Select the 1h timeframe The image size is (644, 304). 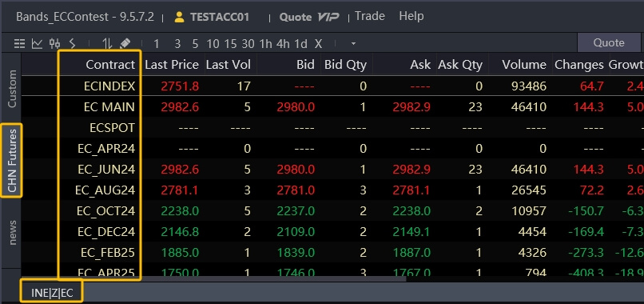pos(266,43)
